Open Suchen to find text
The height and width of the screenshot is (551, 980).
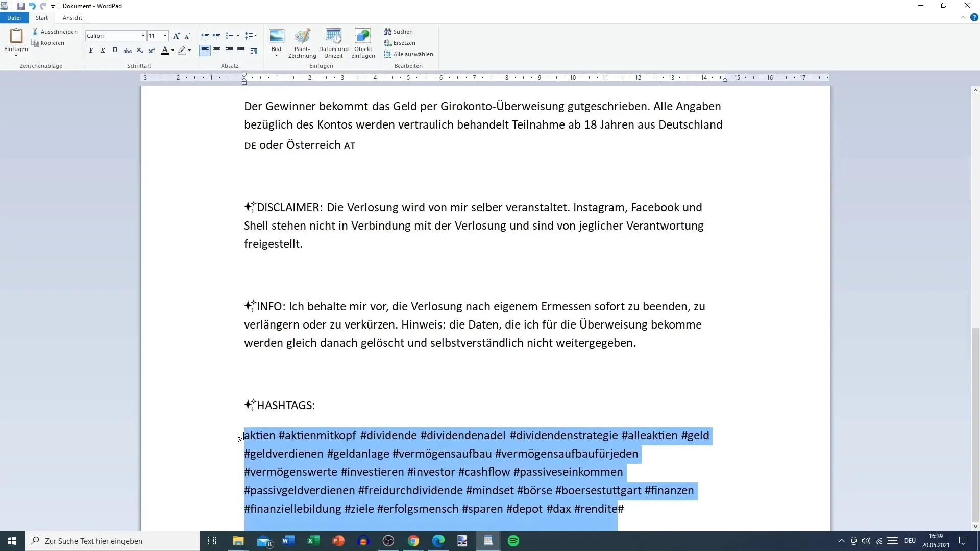(x=399, y=32)
